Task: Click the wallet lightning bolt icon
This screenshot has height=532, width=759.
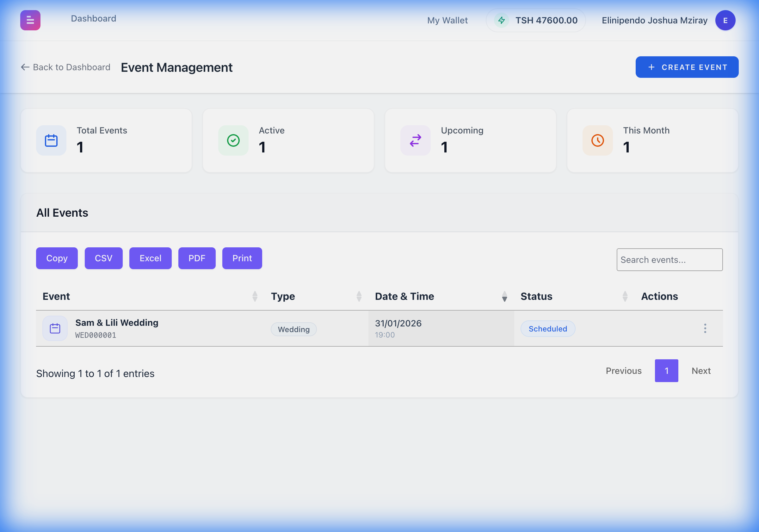Action: (x=502, y=21)
